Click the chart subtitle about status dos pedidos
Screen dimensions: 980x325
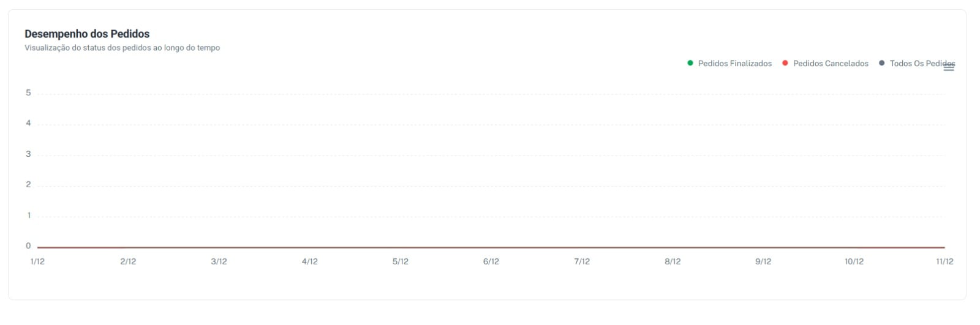pos(122,48)
